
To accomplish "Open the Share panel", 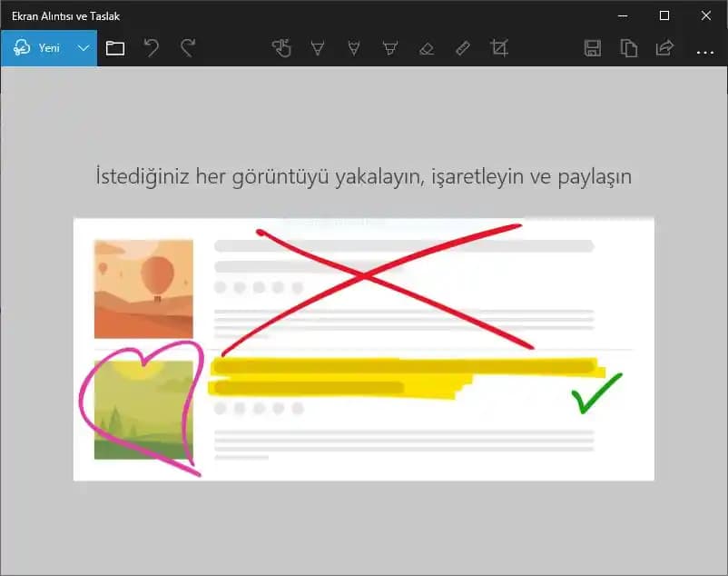I will 665,48.
